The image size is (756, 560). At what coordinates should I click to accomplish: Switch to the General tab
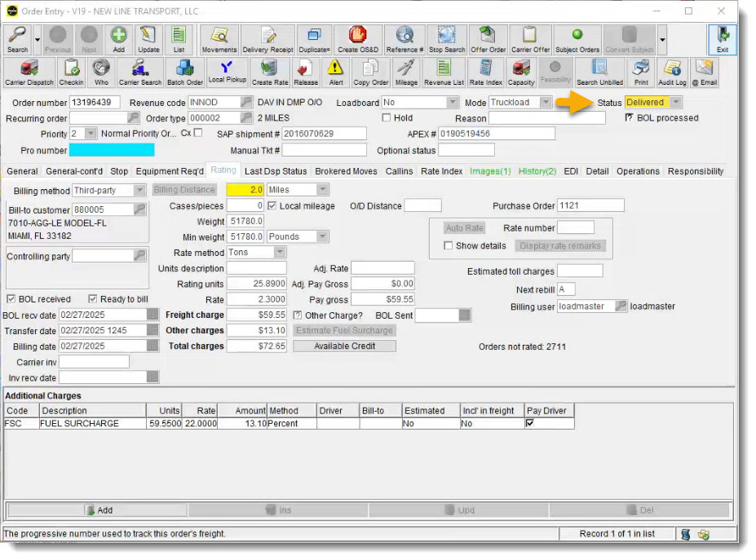(22, 171)
